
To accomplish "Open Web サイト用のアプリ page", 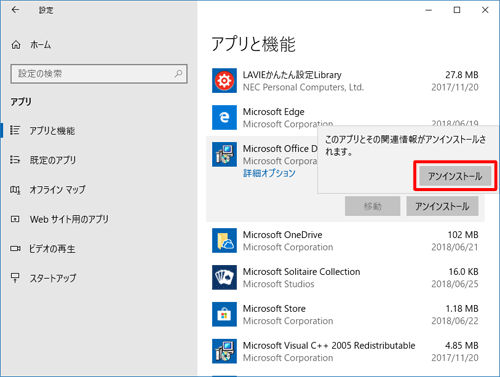I will 69,219.
